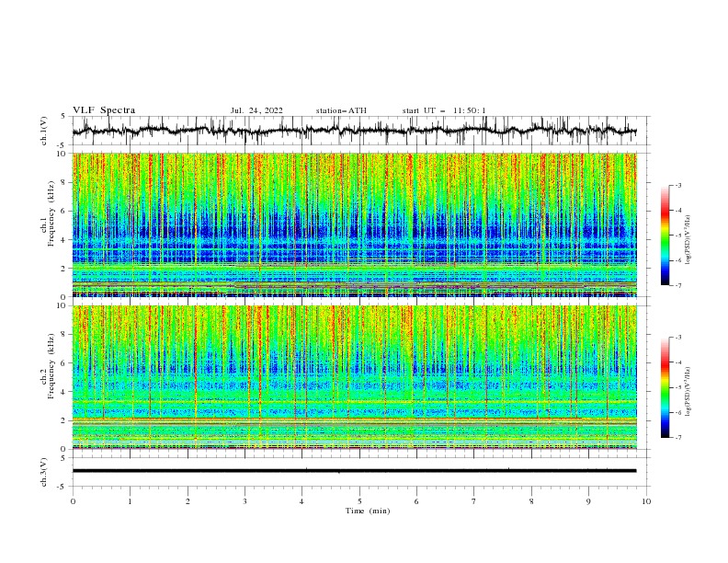Click the "-7" tick on ch.1 color bar

[x=677, y=285]
